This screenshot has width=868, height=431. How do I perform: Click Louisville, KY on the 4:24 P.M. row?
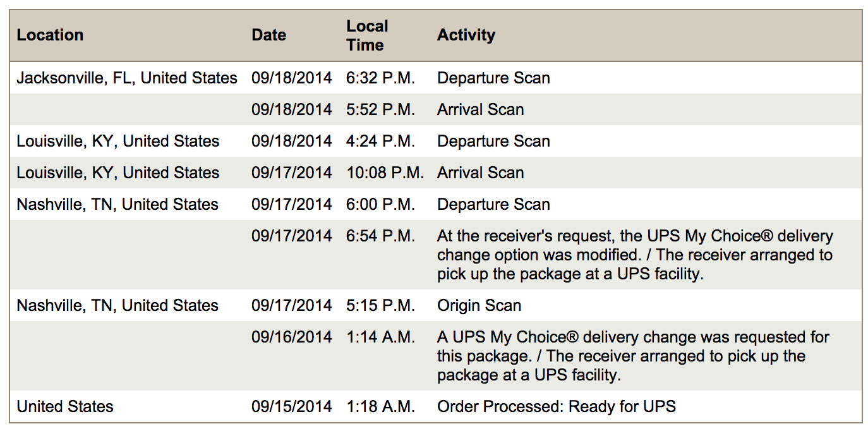(x=118, y=142)
